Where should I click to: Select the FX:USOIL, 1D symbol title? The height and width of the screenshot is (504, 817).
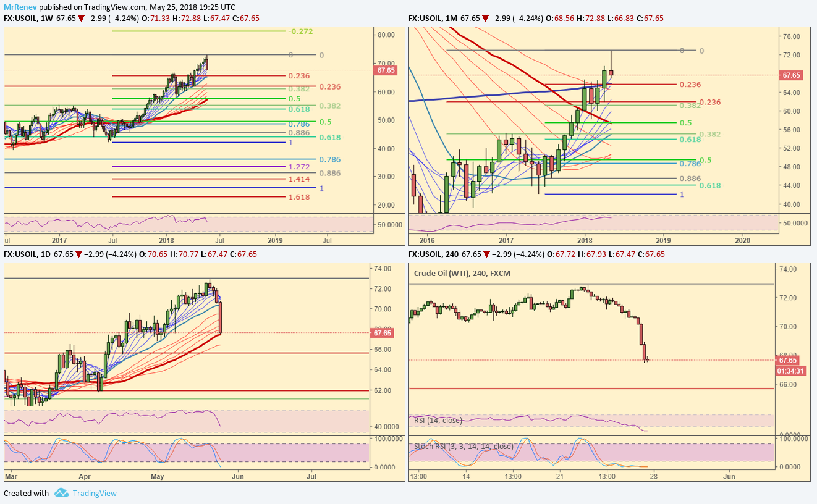(x=27, y=254)
